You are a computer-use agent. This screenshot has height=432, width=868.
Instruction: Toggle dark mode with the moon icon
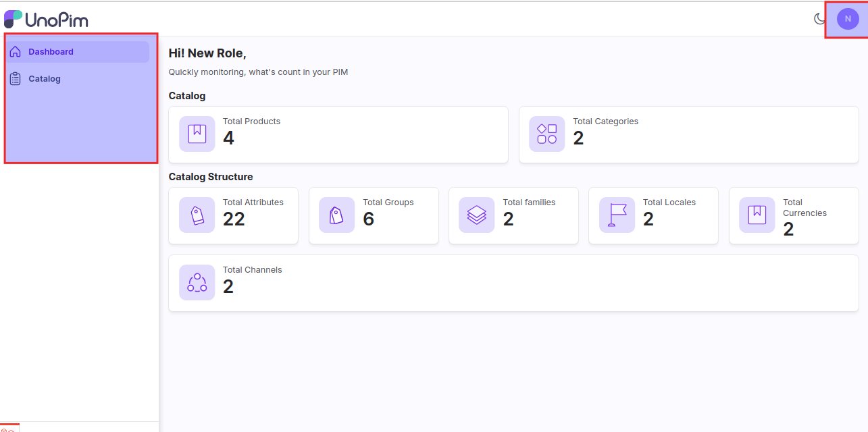819,19
